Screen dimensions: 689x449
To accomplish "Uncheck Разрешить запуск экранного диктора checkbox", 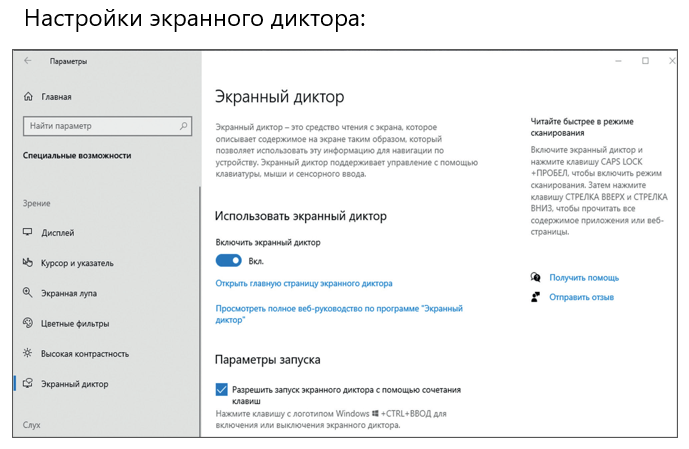I will click(x=221, y=389).
